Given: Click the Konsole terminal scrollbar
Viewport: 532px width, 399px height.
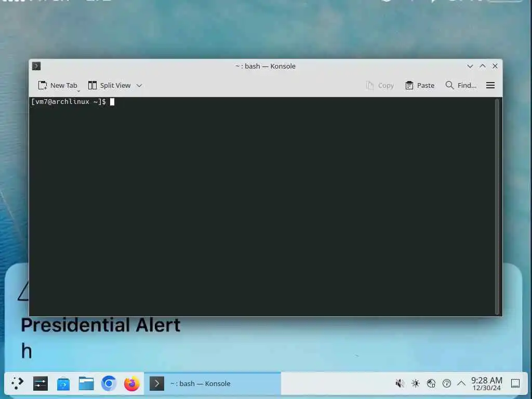Looking at the screenshot, I should coord(497,206).
